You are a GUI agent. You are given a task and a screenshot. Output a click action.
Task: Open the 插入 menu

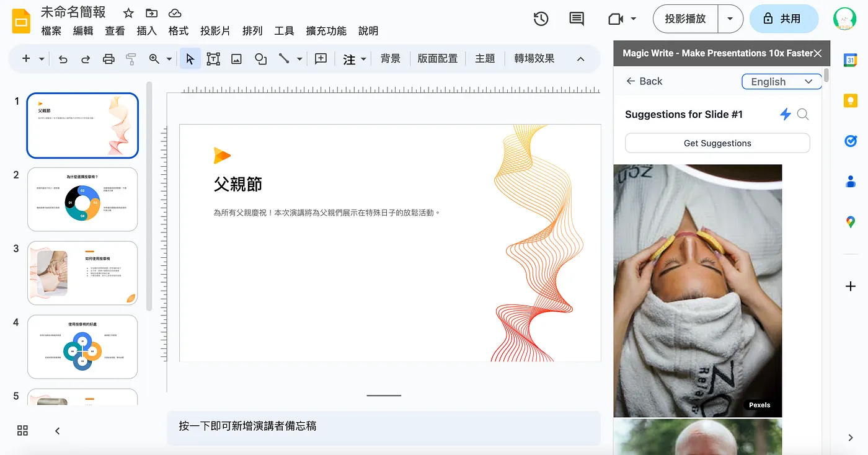(x=147, y=31)
